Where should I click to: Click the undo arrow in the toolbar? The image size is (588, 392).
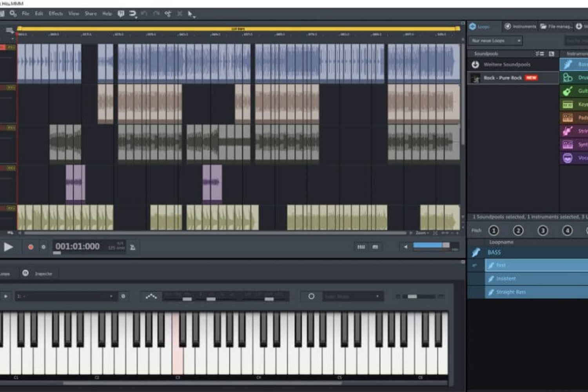click(144, 13)
